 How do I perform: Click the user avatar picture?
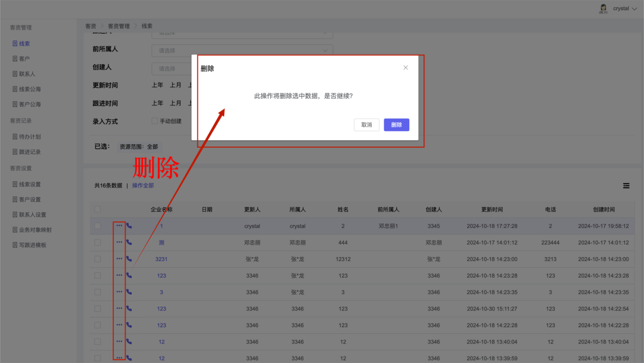[x=603, y=9]
